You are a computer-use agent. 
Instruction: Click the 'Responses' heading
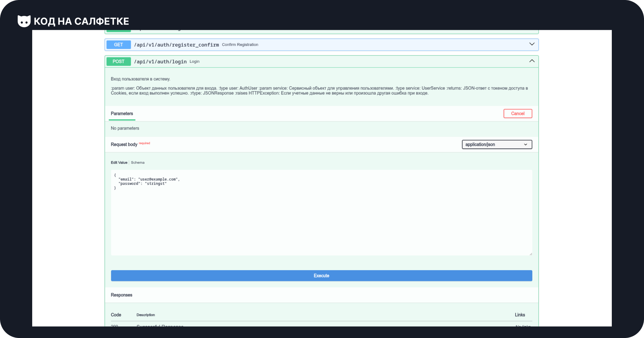[x=121, y=295]
